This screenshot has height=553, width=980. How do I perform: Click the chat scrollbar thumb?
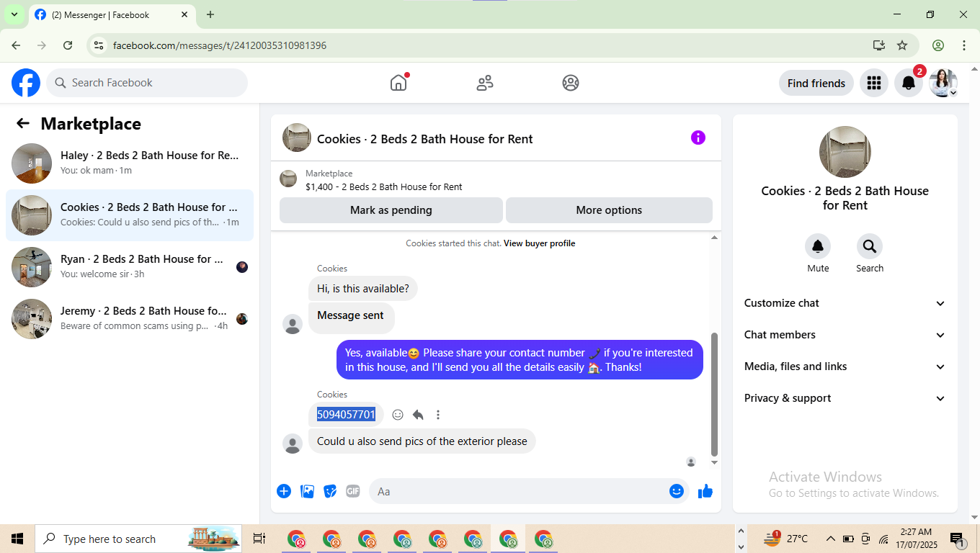click(x=714, y=395)
